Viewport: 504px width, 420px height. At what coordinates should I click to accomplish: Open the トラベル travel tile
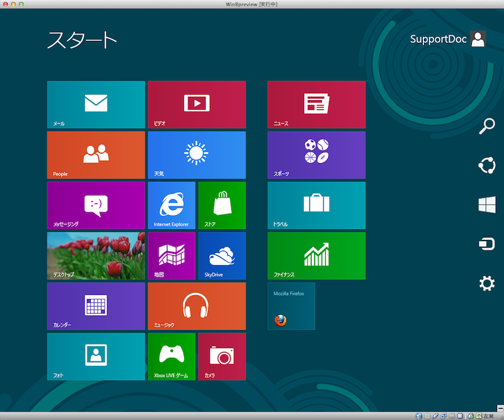316,205
